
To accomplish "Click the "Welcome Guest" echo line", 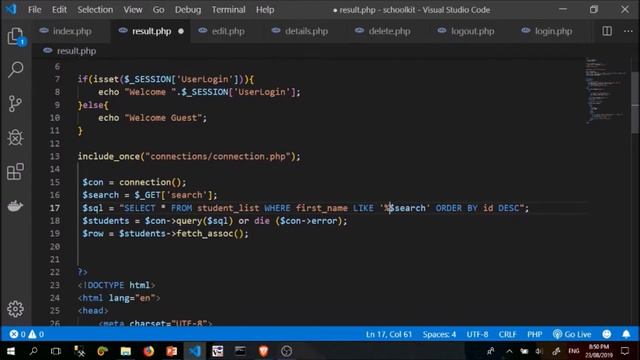I will click(152, 118).
